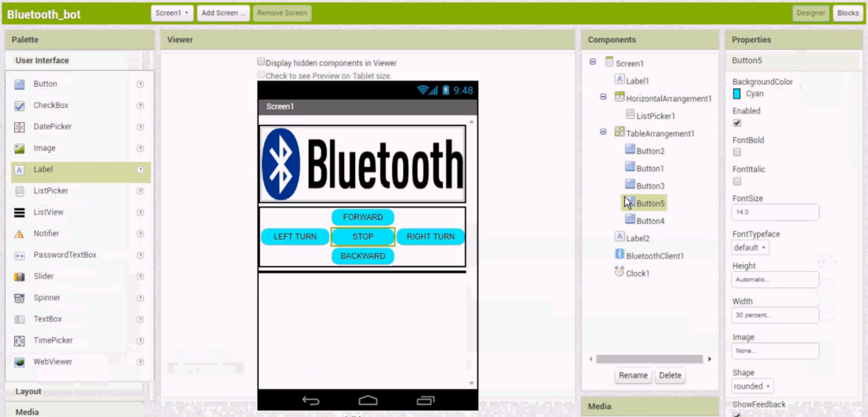Select the ListPicker palette icon
The height and width of the screenshot is (417, 868).
[x=20, y=192]
